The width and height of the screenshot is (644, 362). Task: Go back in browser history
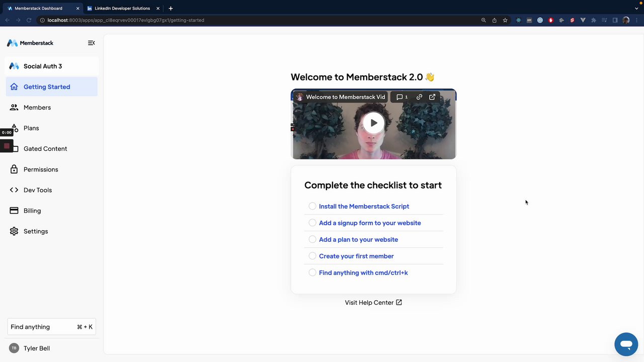coord(7,20)
